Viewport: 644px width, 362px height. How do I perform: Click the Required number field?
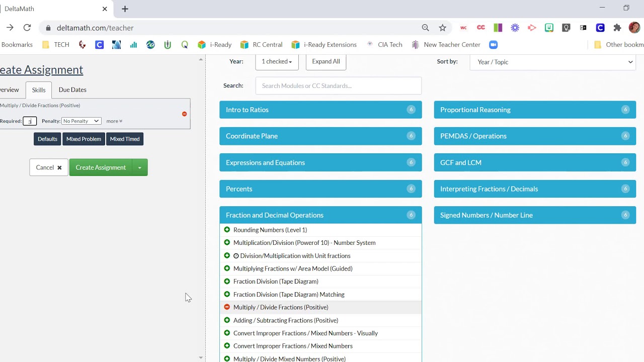pyautogui.click(x=30, y=121)
